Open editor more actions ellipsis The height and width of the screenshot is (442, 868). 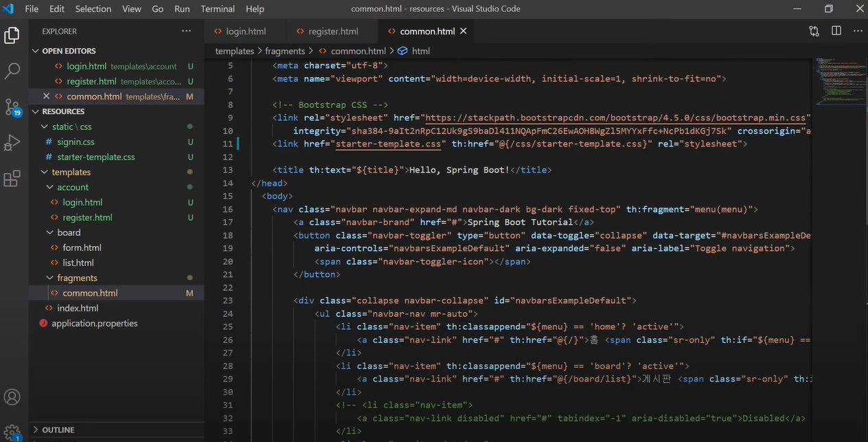tap(858, 31)
